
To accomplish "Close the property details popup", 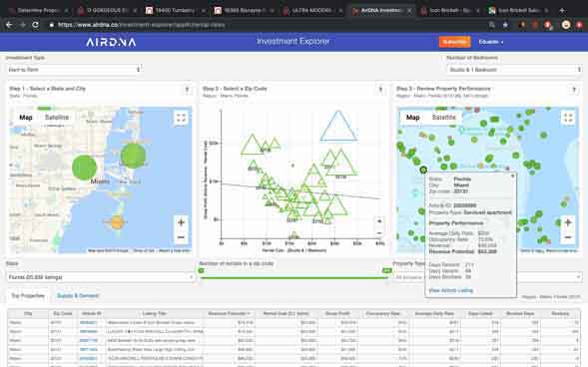I will point(512,176).
